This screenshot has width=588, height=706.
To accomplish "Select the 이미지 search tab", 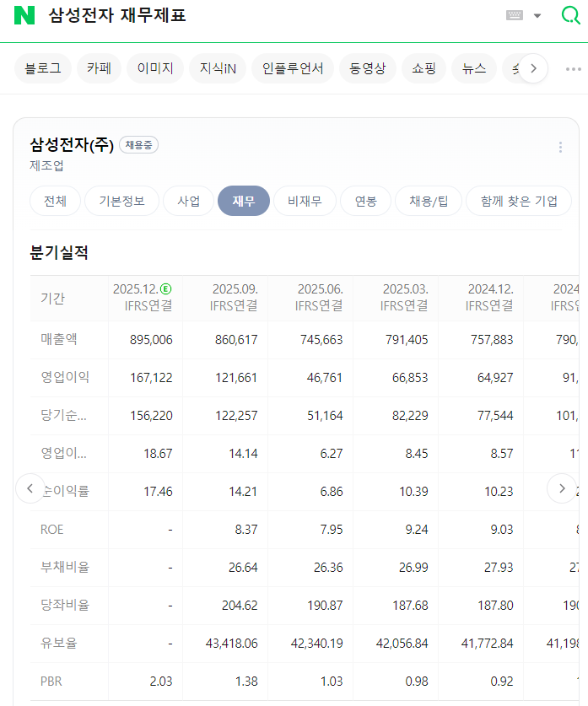I will [x=154, y=68].
